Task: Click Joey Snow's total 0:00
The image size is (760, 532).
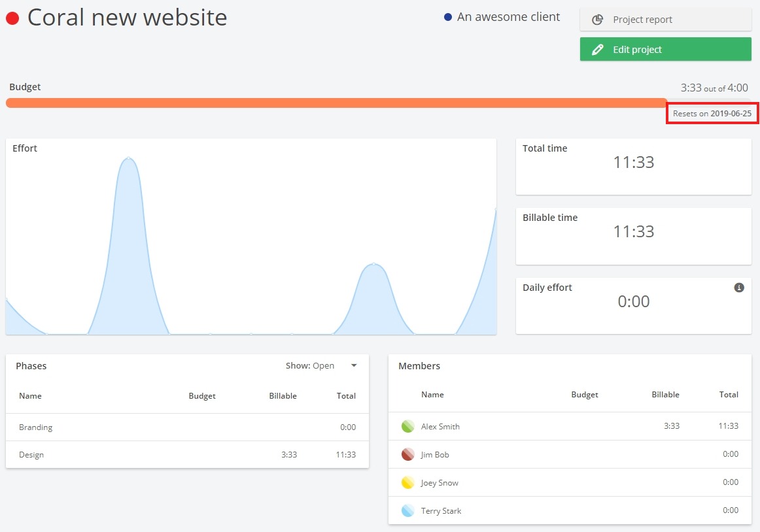Action: pyautogui.click(x=731, y=482)
